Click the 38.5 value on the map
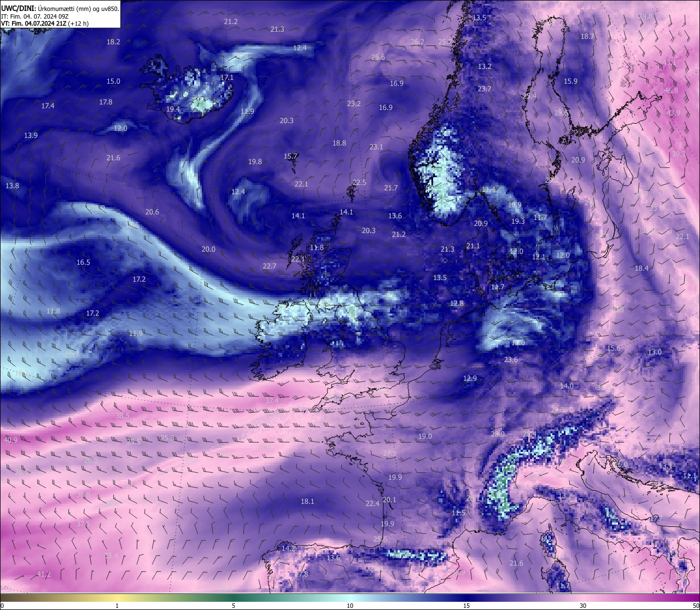Screen dimensions: 700x610 tap(123, 415)
